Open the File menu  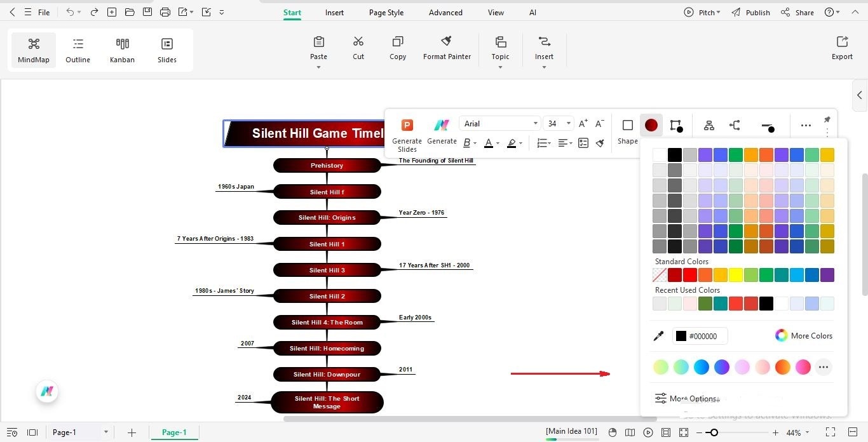tap(44, 12)
